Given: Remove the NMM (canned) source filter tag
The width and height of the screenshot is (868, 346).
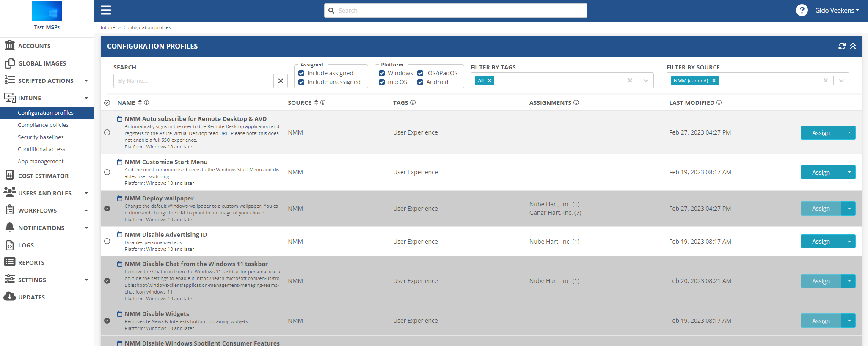Looking at the screenshot, I should point(714,81).
